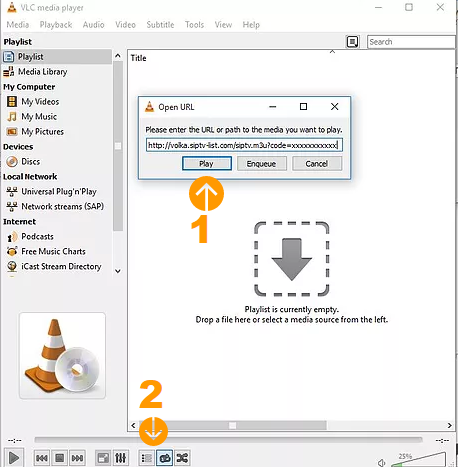Click the Stop playback button
This screenshot has width=458, height=467.
[x=60, y=458]
